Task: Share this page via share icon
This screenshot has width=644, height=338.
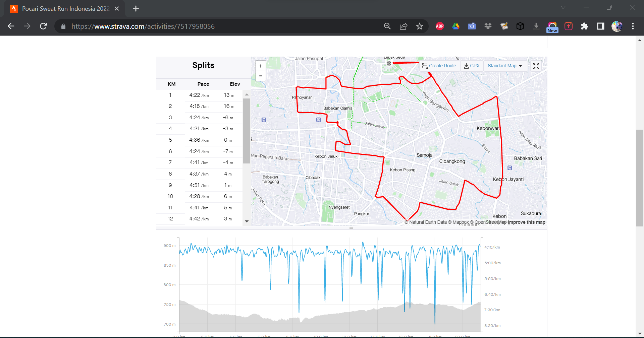Action: [x=404, y=26]
